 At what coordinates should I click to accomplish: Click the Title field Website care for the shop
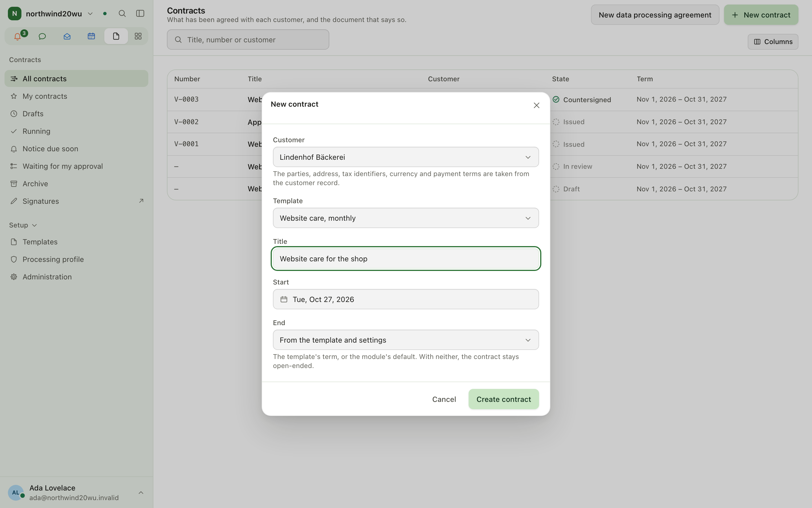click(x=406, y=259)
